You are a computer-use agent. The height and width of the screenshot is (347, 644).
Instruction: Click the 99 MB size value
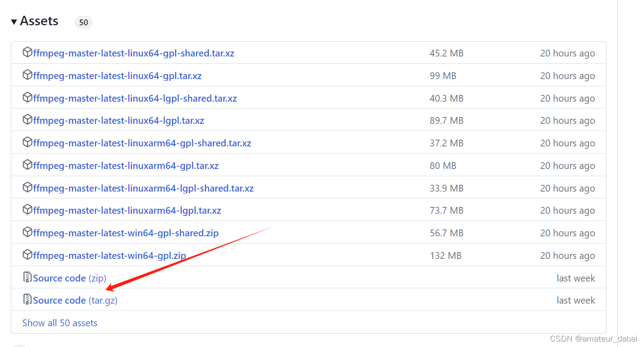click(x=443, y=76)
